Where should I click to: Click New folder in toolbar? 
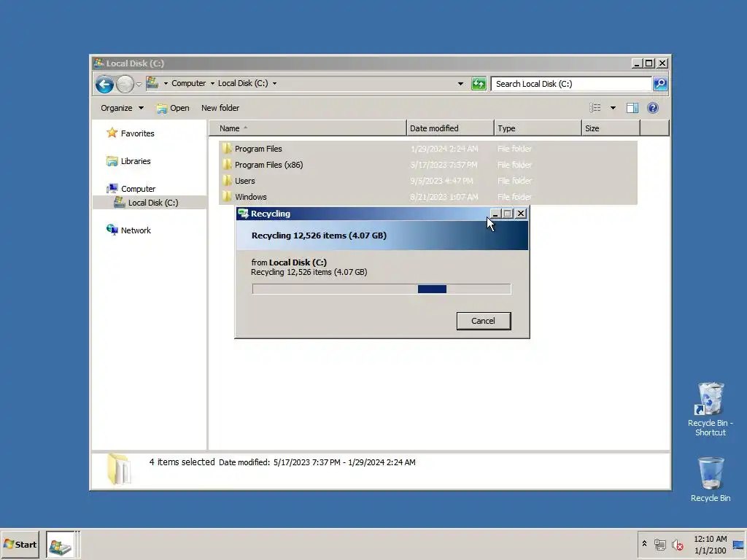coord(220,108)
